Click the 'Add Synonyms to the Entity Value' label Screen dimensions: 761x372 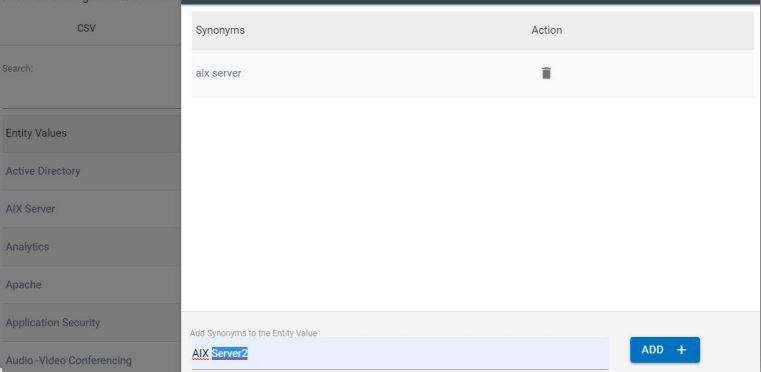253,333
